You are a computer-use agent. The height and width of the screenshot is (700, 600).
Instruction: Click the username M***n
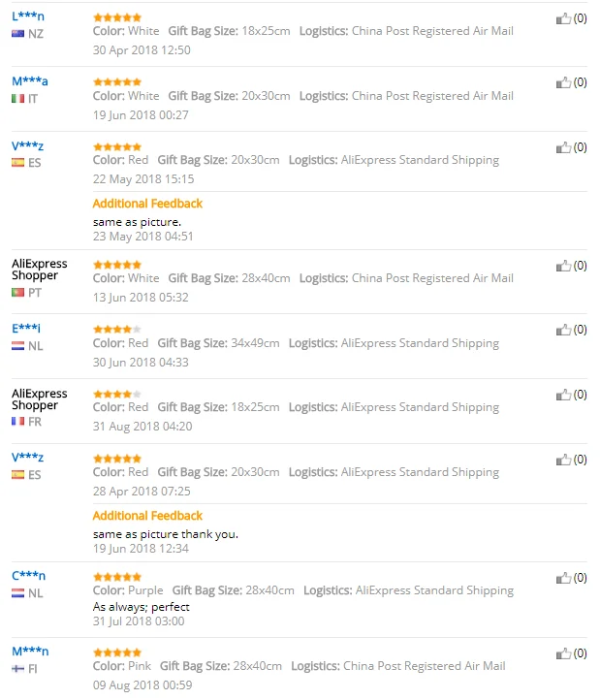[30, 652]
